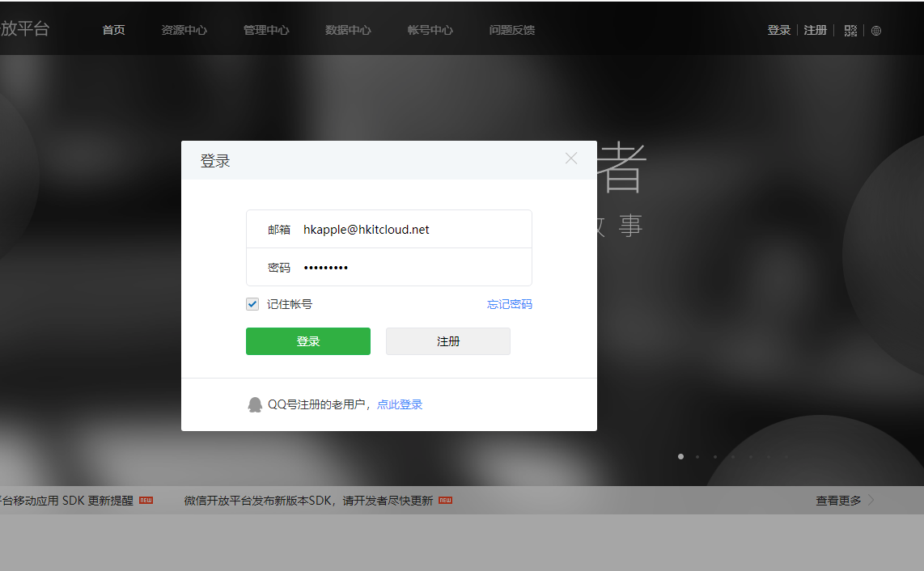The image size is (924, 571).
Task: Open the language globe icon in header
Action: click(876, 31)
